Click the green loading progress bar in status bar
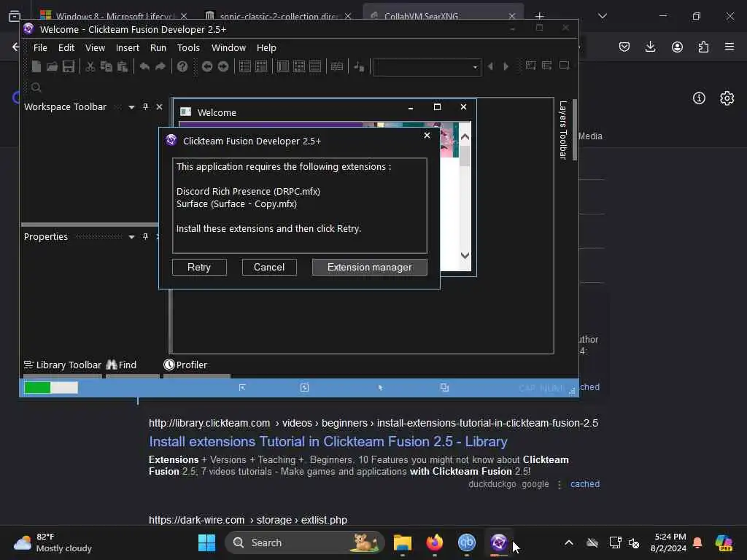747x560 pixels. pos(51,388)
